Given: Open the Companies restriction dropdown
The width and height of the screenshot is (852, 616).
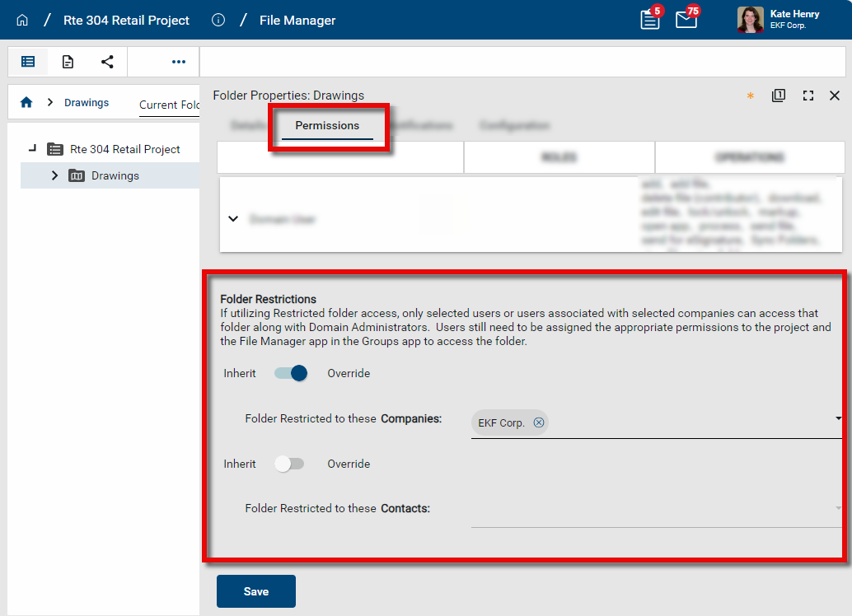Looking at the screenshot, I should [x=838, y=419].
